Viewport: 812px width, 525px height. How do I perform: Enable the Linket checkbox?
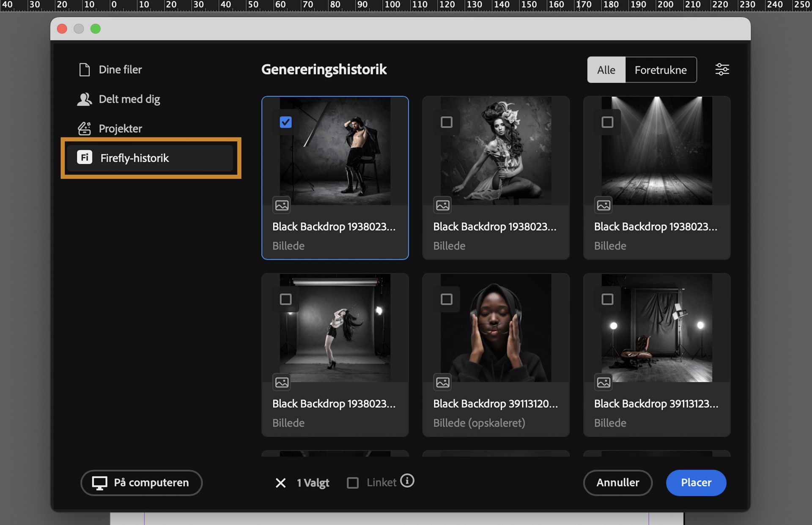[353, 483]
